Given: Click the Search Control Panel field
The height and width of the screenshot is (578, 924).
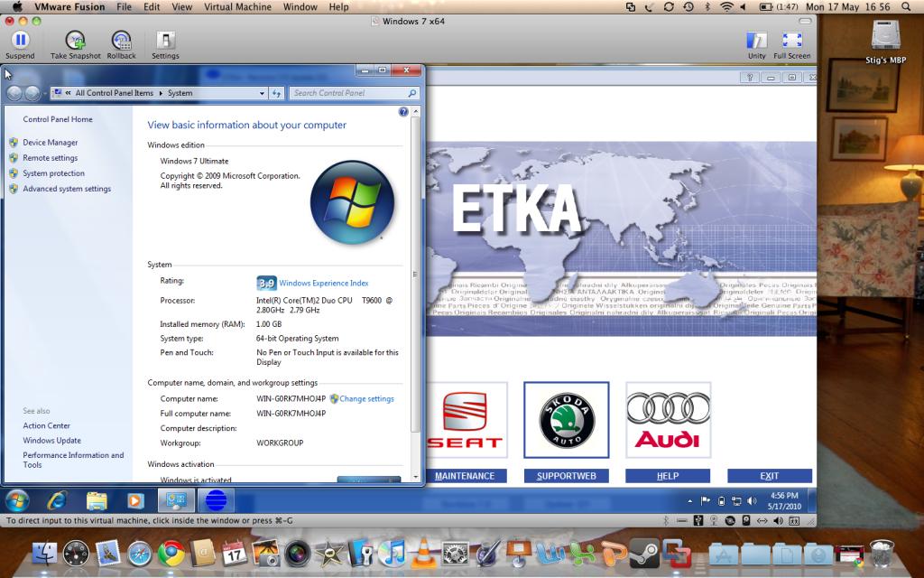Looking at the screenshot, I should (354, 93).
